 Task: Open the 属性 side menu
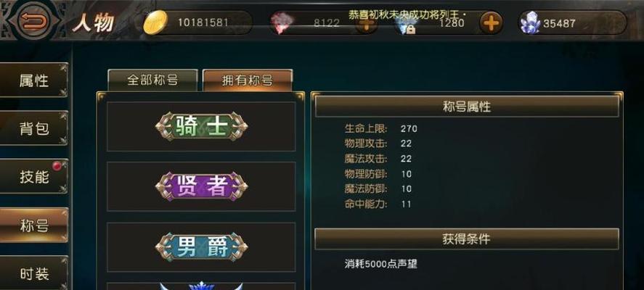(x=33, y=80)
